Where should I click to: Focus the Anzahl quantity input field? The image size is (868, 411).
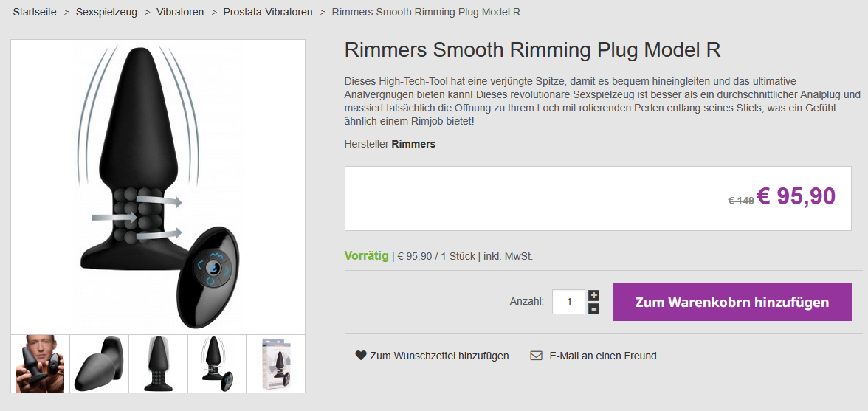(x=568, y=302)
